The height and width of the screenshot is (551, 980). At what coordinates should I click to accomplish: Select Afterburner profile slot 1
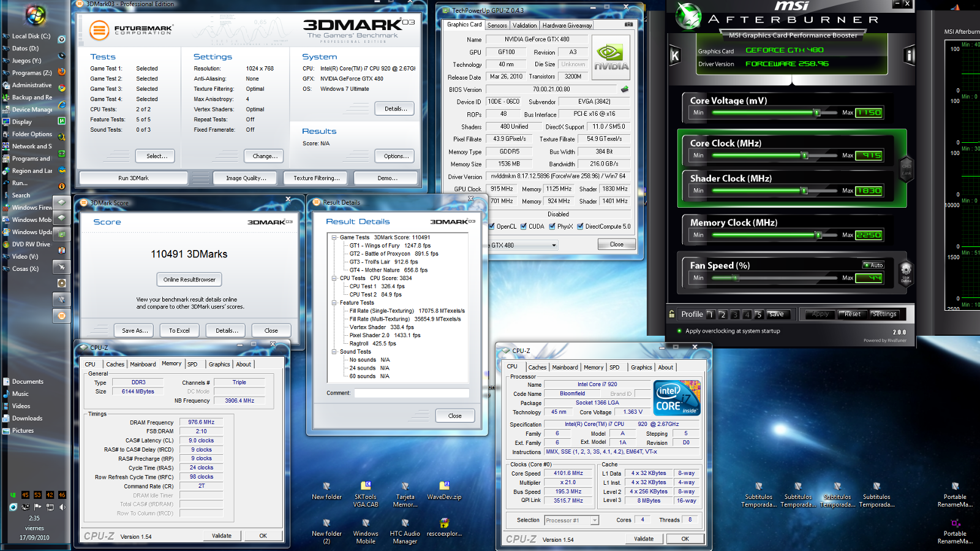pyautogui.click(x=710, y=314)
